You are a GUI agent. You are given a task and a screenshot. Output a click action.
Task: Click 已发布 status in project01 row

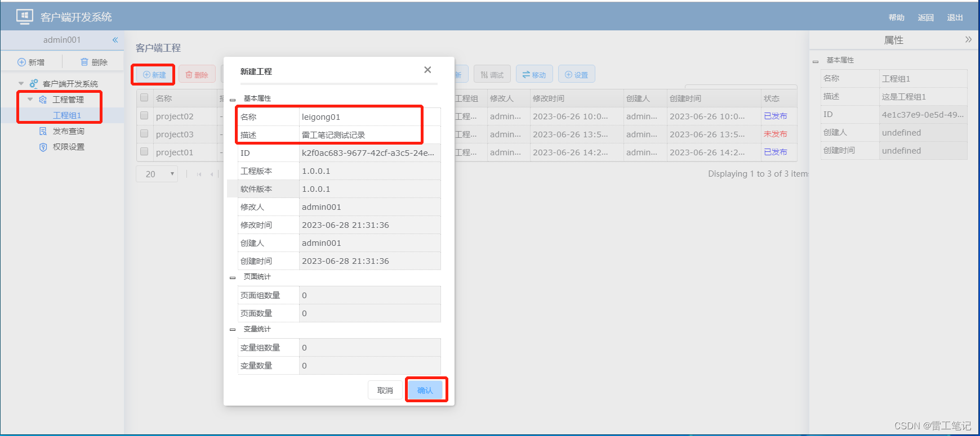[776, 152]
